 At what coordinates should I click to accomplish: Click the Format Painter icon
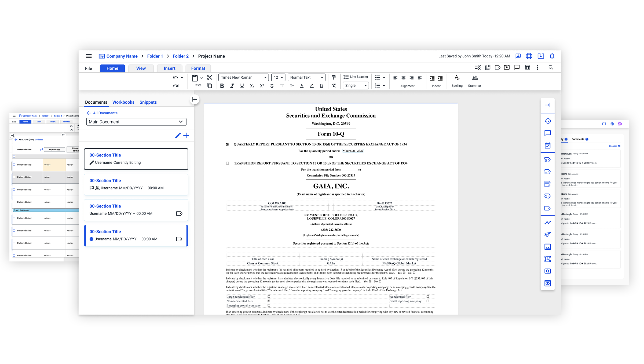[x=334, y=78]
